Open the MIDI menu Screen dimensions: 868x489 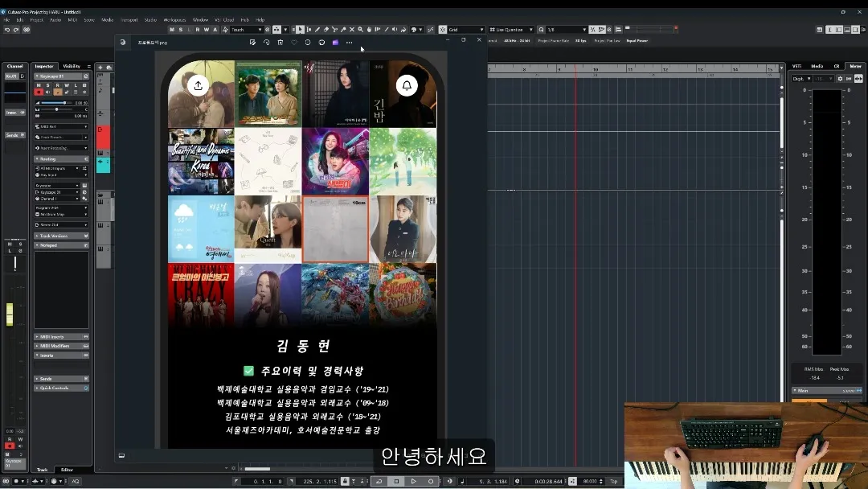pos(72,20)
